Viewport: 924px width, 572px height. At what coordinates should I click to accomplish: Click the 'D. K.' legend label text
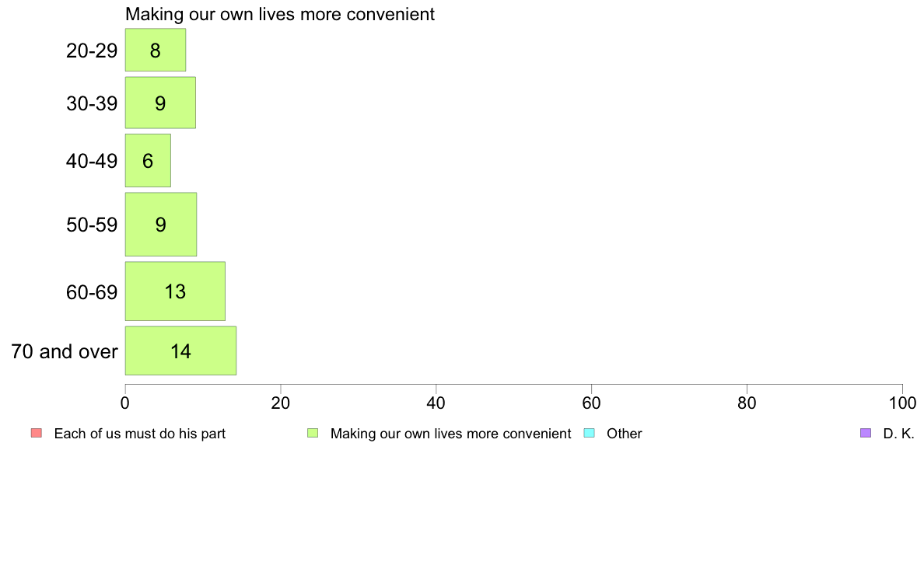click(898, 434)
